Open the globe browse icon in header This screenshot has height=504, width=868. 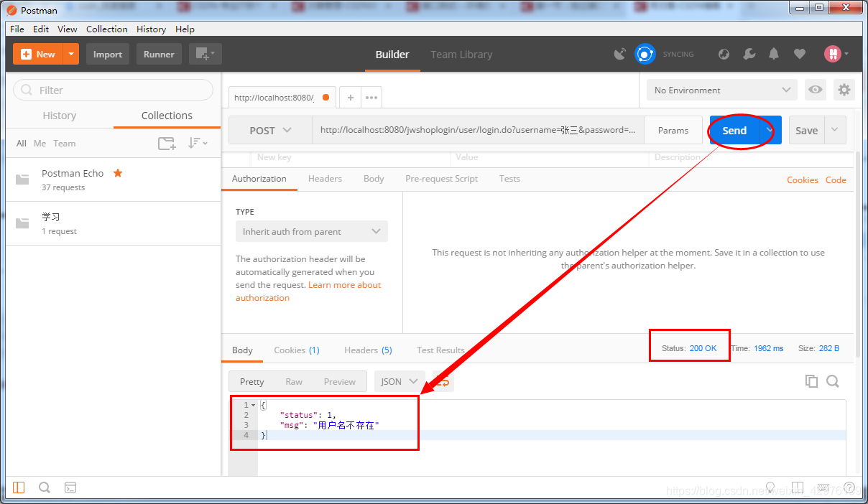point(724,54)
